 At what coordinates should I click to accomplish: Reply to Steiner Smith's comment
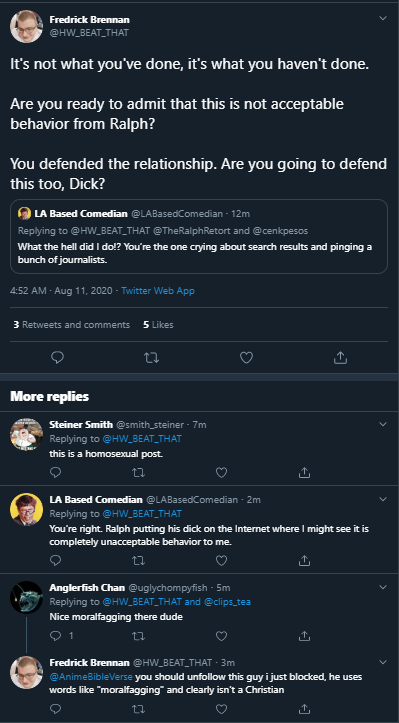[55, 472]
